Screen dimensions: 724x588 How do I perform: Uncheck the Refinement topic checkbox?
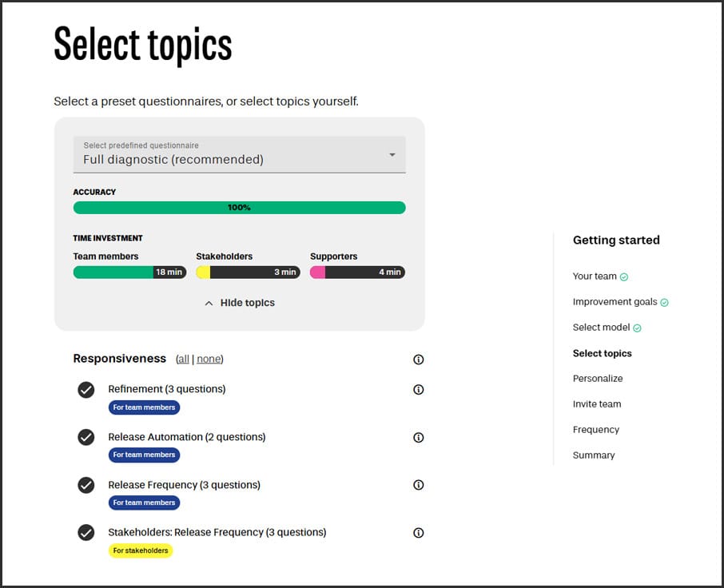(x=86, y=390)
